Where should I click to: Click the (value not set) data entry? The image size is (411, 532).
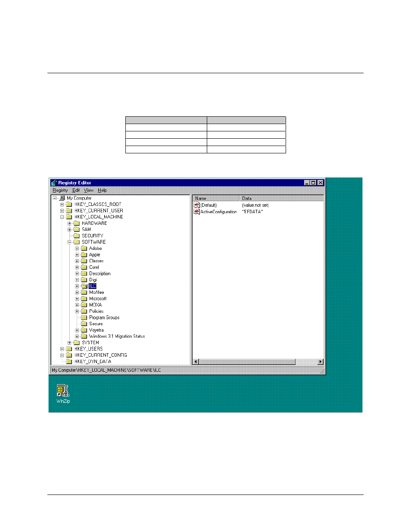coord(255,205)
